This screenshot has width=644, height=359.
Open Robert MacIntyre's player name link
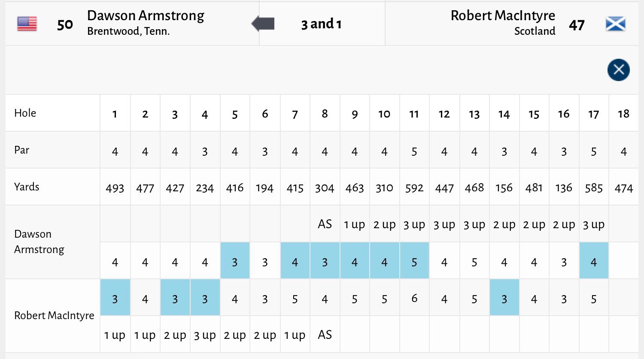pyautogui.click(x=502, y=16)
